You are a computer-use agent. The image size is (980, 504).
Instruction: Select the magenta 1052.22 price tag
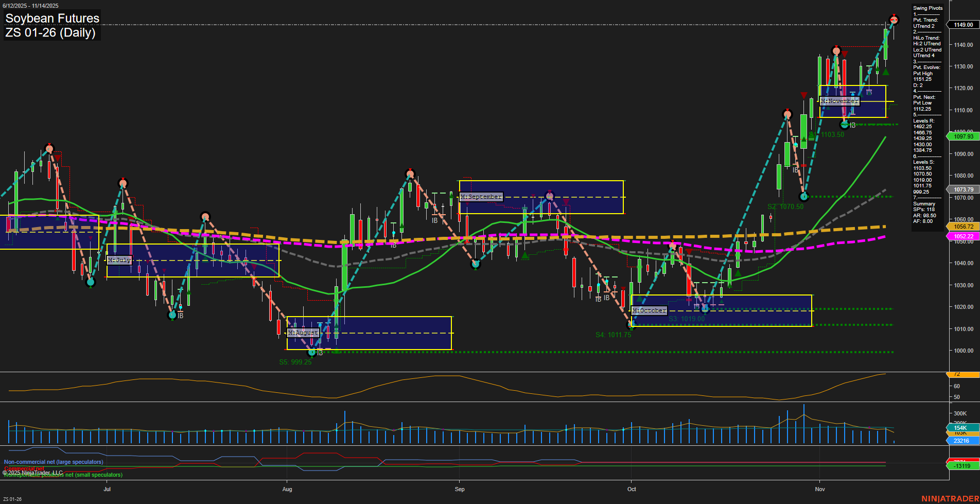(x=962, y=236)
